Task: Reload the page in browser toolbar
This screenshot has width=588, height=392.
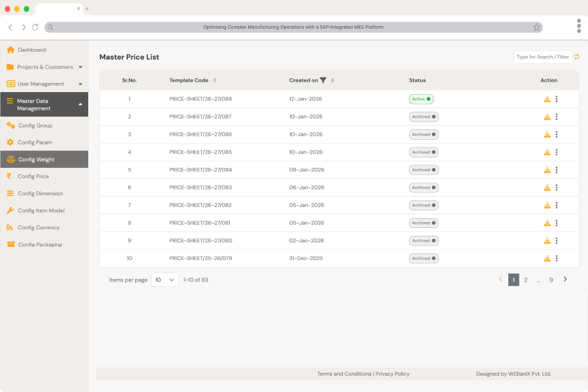Action: click(x=35, y=27)
